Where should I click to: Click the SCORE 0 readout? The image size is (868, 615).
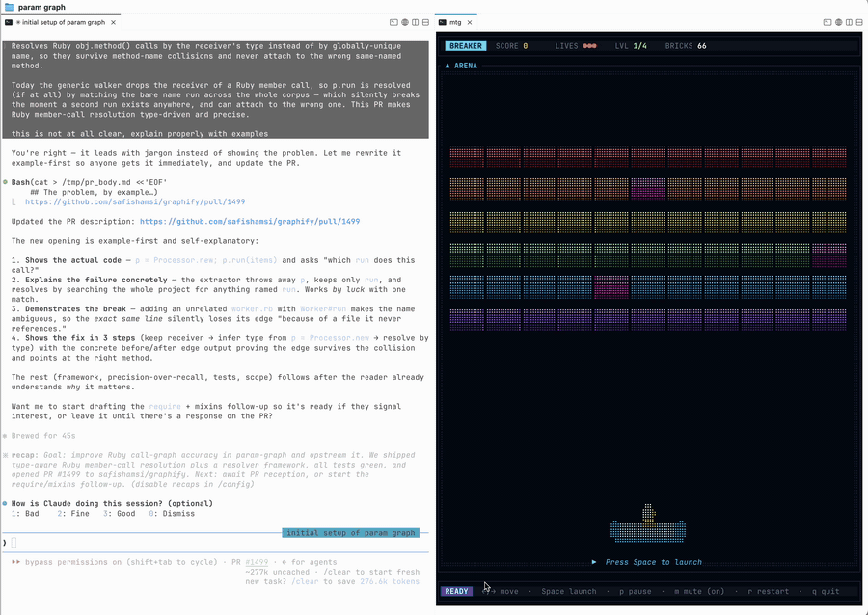(511, 46)
